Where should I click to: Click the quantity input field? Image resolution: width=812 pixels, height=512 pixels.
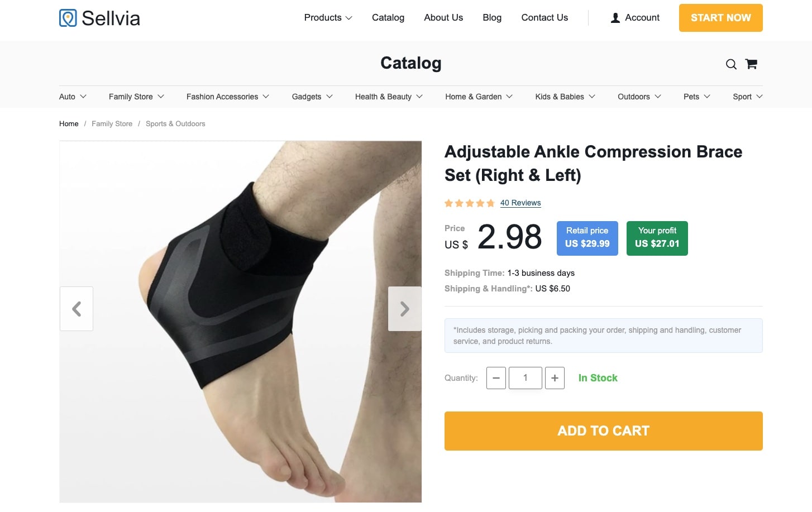[x=525, y=378]
